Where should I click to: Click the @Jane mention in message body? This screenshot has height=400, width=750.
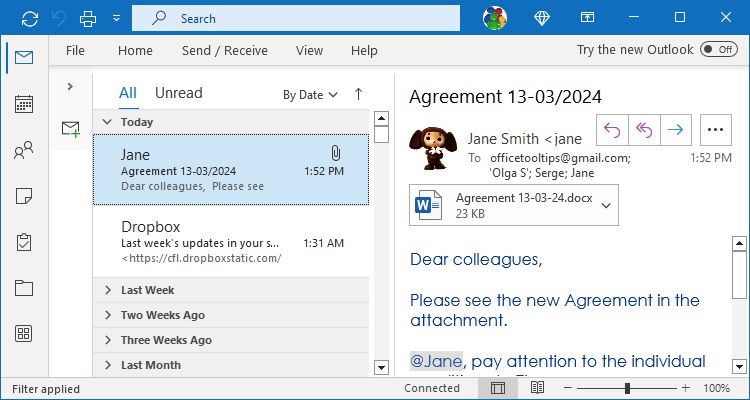point(436,361)
